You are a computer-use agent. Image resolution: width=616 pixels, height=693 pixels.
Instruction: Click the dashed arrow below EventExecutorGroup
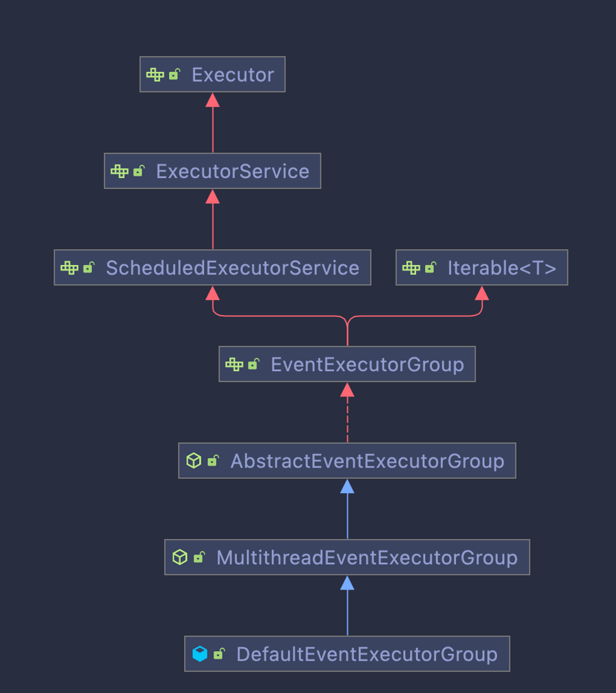347,421
